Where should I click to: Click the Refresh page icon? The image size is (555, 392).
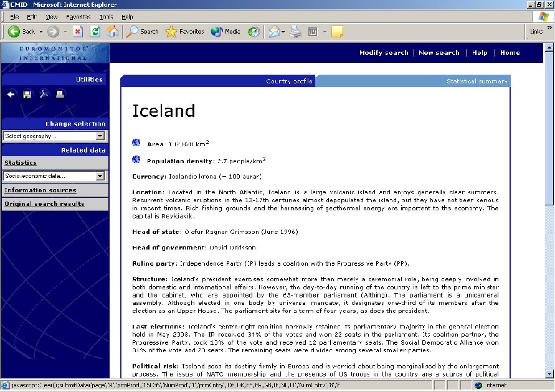point(95,32)
